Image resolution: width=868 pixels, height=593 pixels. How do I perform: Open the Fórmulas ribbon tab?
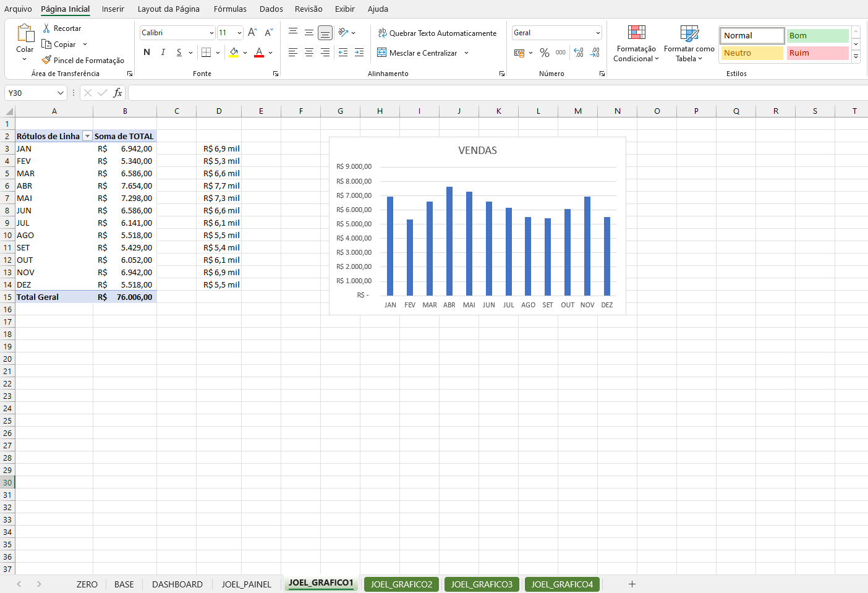(x=230, y=9)
